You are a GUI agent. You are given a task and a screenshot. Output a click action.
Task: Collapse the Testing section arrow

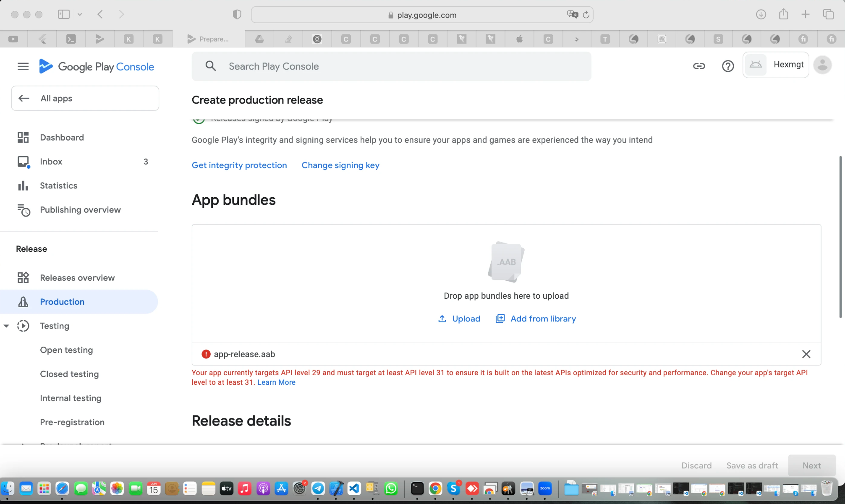(6, 326)
